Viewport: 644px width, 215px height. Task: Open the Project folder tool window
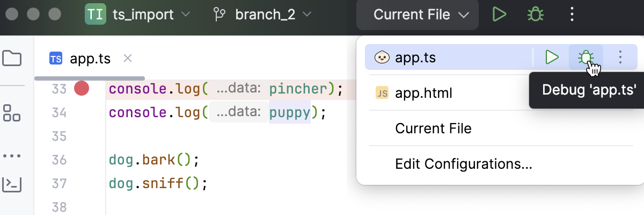pyautogui.click(x=12, y=58)
